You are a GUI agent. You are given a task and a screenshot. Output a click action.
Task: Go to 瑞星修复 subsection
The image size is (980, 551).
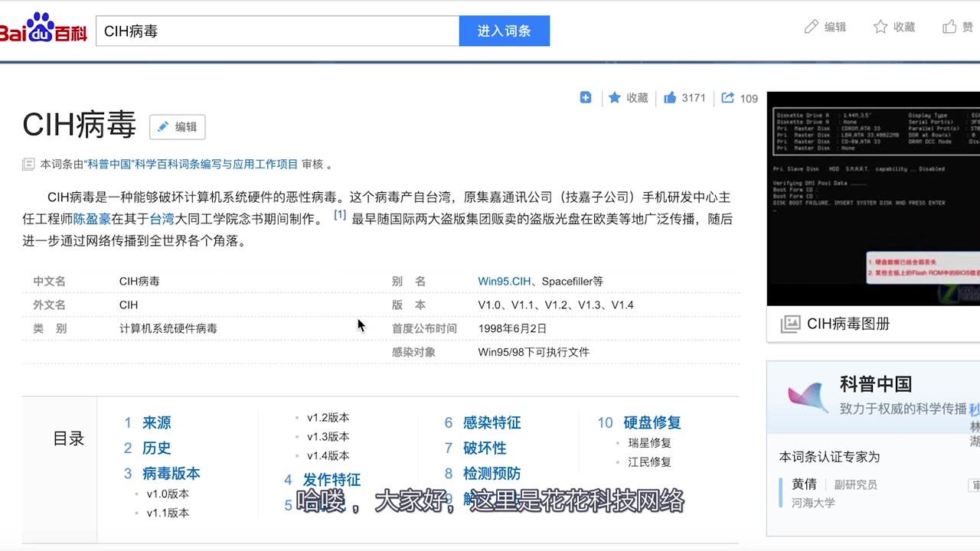(649, 442)
